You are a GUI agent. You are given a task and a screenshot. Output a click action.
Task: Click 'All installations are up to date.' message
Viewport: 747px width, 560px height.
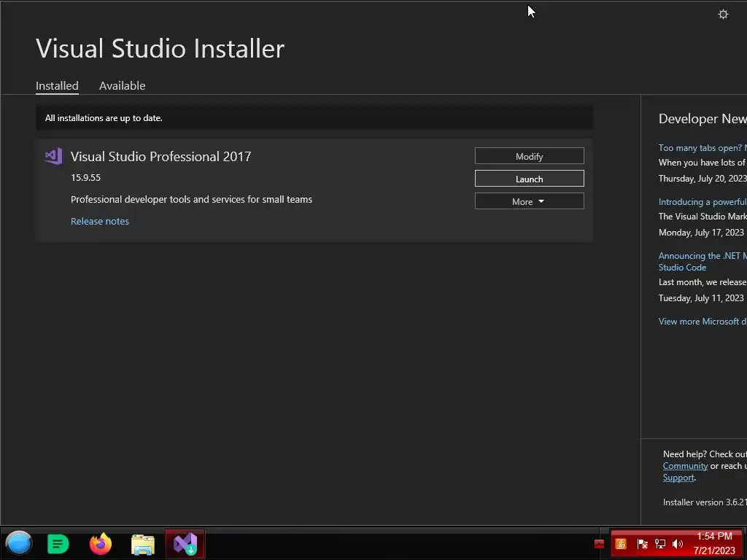[x=104, y=118]
